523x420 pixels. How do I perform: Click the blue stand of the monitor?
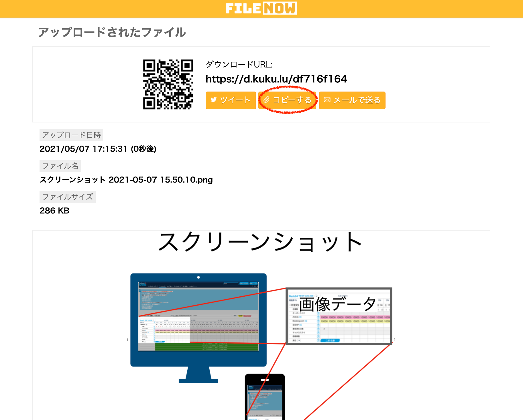(x=198, y=375)
